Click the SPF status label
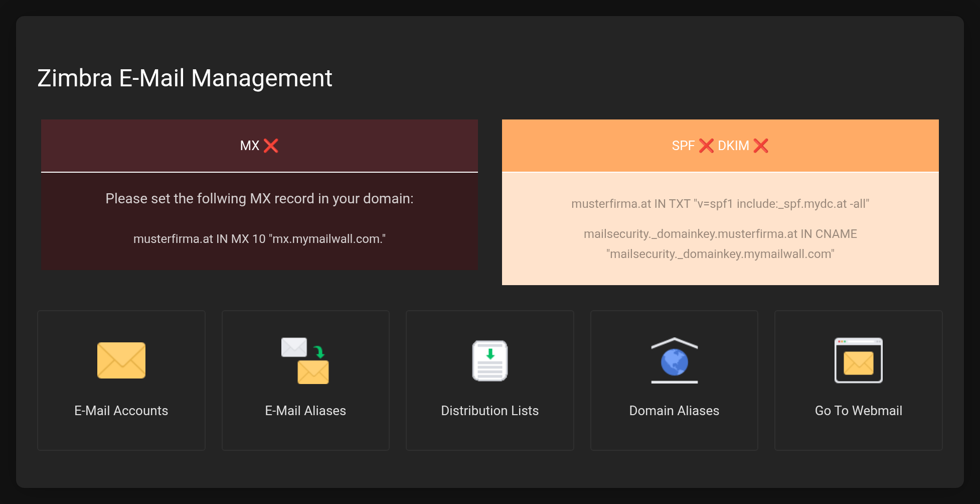Screen dimensions: 980x504 [x=683, y=146]
